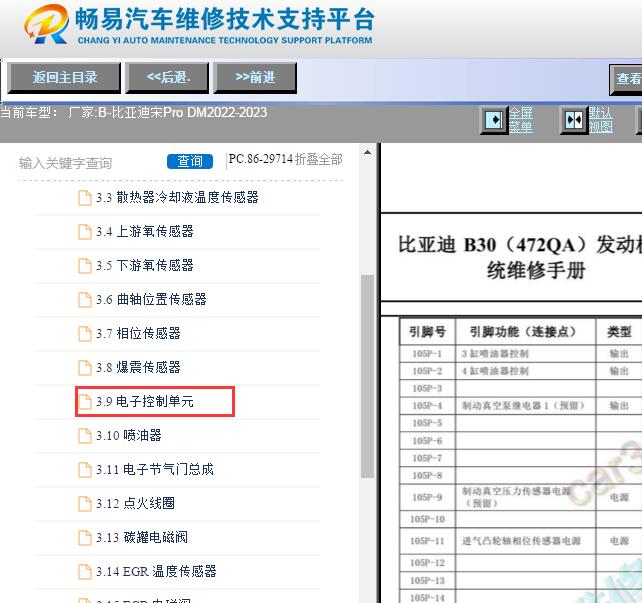Screen dimensions: 642x603
Task: Open 3.4 上游氧传感器 entry
Action: click(145, 232)
